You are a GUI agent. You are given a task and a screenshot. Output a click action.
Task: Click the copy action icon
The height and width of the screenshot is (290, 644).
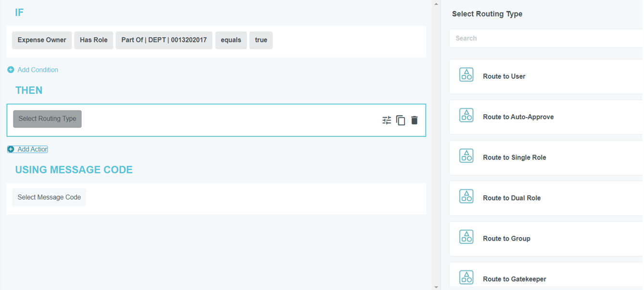[401, 121]
